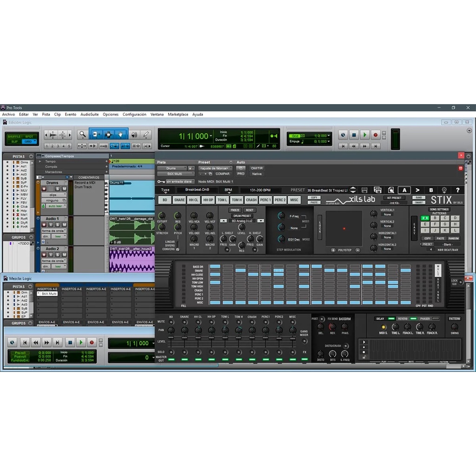The image size is (476, 476).
Task: Select the Pencil tool
Action: point(146,134)
